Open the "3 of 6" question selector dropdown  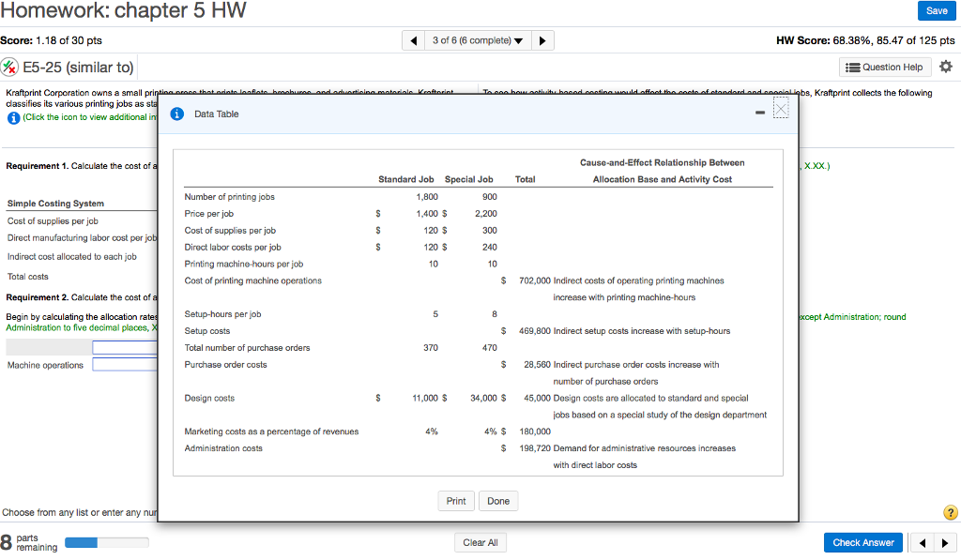click(x=479, y=40)
